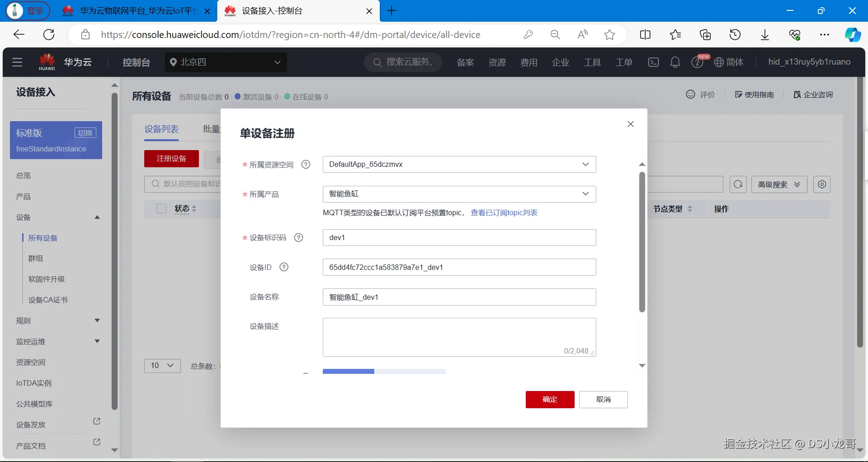
Task: Open the 所属资源空间 dropdown
Action: pyautogui.click(x=459, y=165)
